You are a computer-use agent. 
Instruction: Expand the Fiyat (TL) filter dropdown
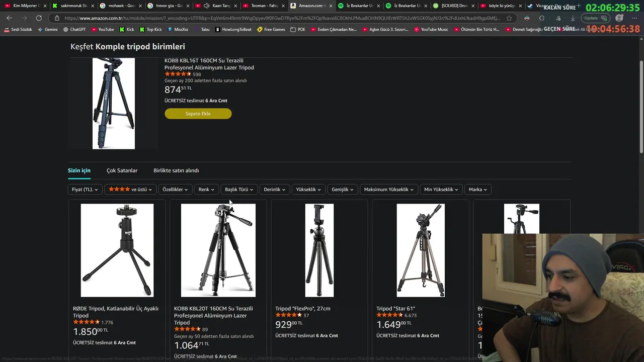[x=85, y=190]
